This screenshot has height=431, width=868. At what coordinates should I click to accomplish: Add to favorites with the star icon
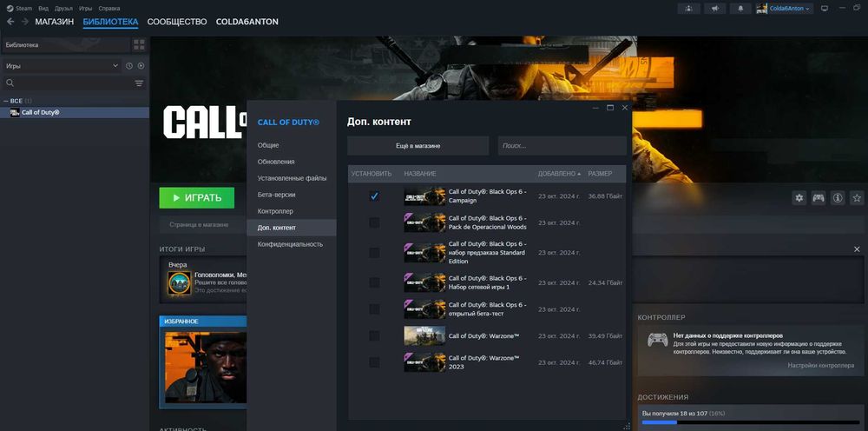[x=857, y=198]
